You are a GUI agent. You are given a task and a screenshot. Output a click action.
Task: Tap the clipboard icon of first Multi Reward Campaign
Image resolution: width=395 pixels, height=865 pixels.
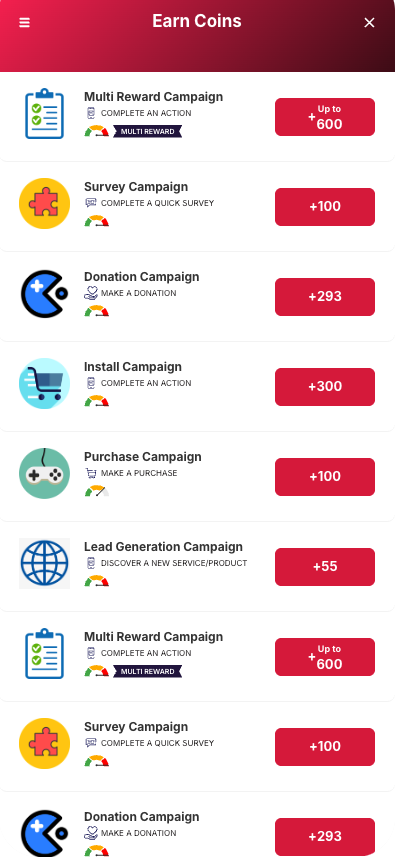[45, 114]
